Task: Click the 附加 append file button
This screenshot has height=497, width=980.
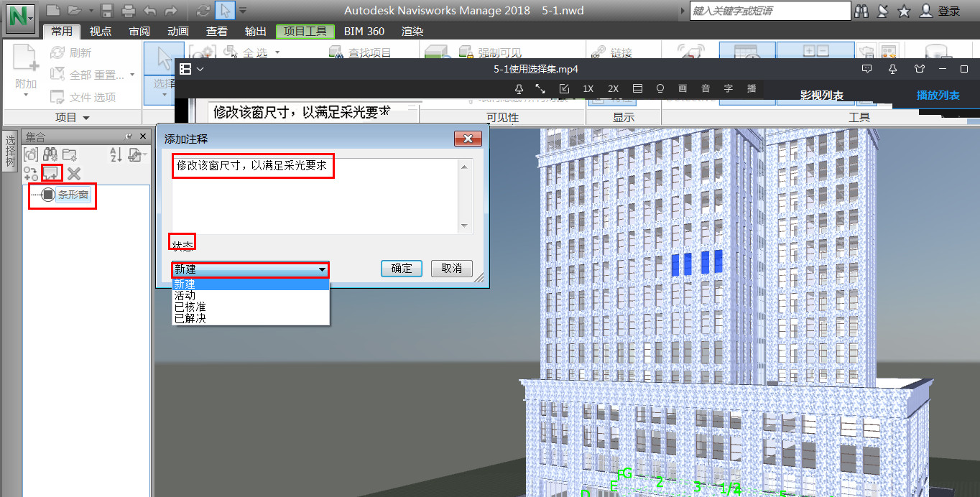Action: 25,72
